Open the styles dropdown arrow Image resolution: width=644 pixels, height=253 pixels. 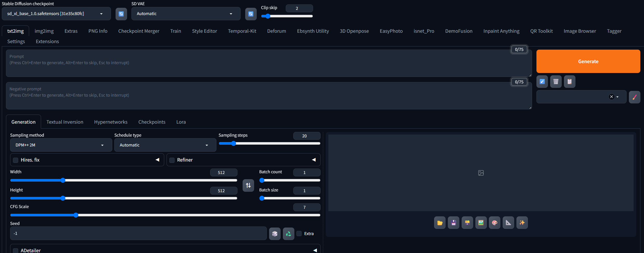[x=618, y=97]
